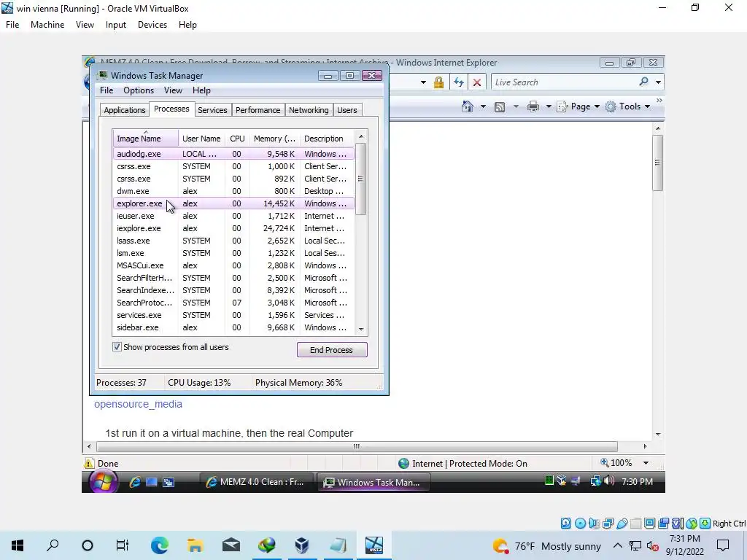
Task: Click the RSS feeds icon in Internet Explorer
Action: pos(499,107)
